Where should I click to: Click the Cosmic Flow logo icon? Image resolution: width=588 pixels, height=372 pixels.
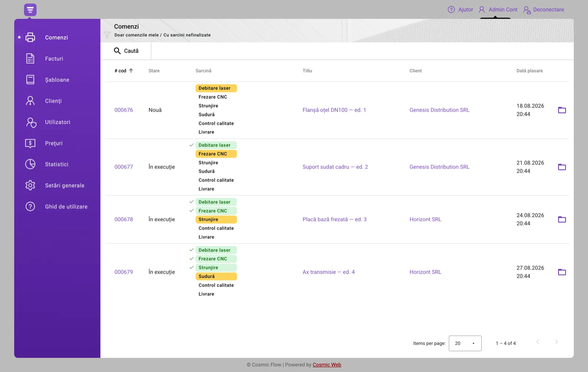coord(30,10)
